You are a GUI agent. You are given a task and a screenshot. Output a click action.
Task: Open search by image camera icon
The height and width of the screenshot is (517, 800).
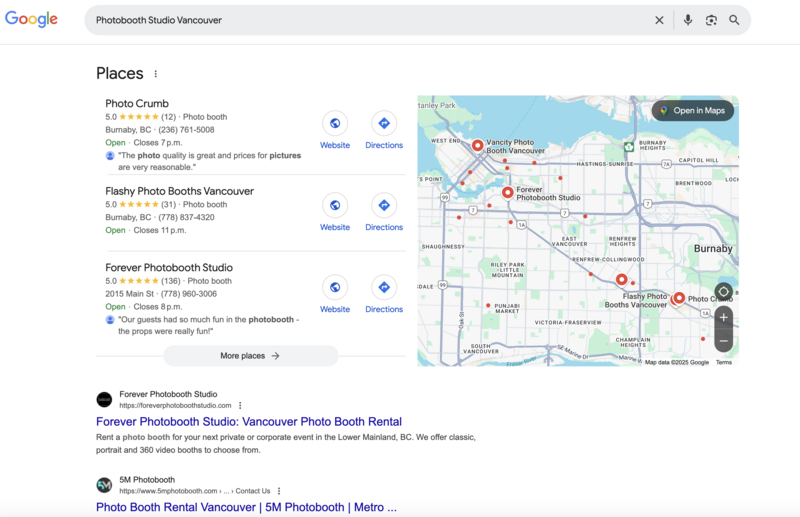711,20
